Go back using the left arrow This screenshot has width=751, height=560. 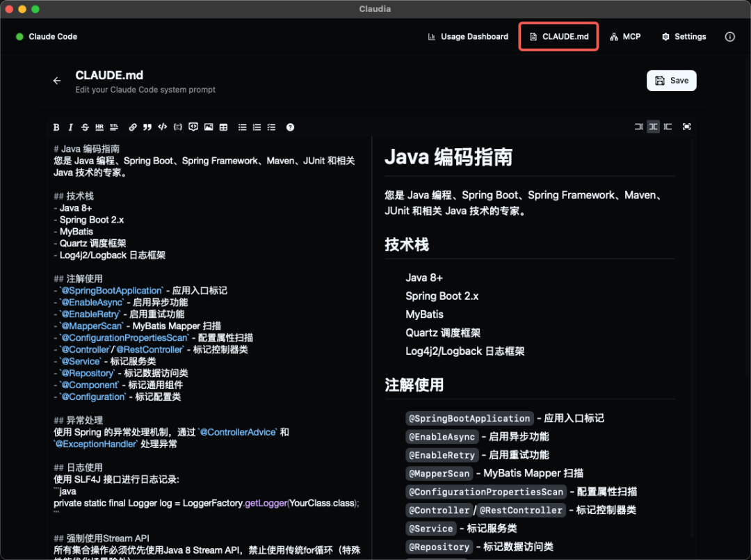pyautogui.click(x=57, y=81)
